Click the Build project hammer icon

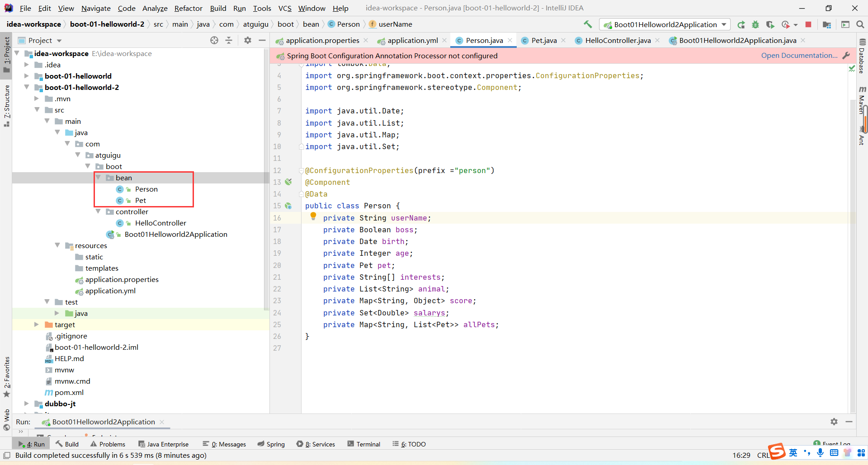[588, 24]
